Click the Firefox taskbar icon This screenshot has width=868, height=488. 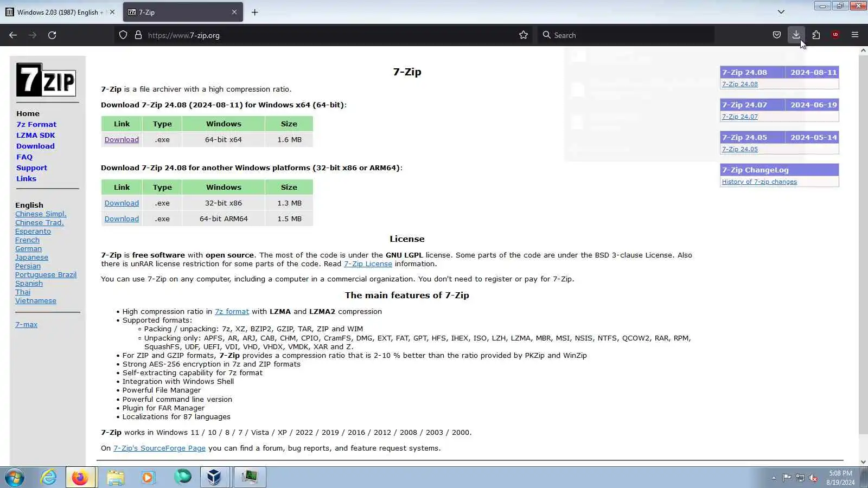pos(80,478)
